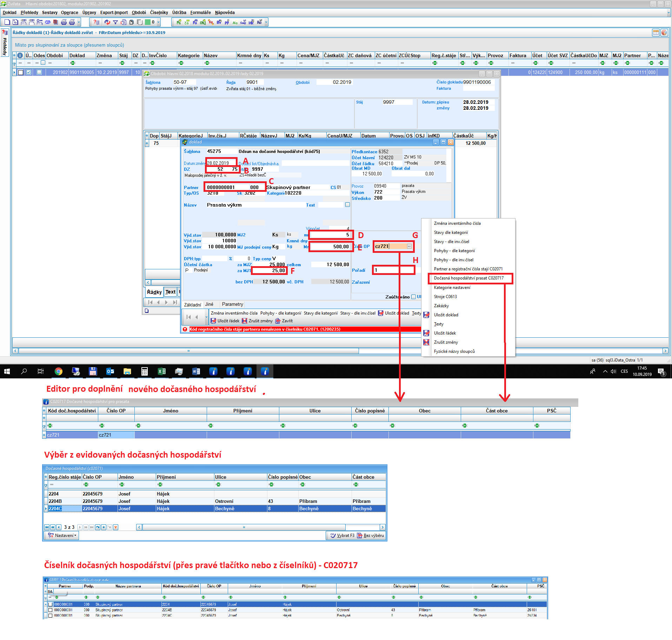The image size is (672, 640).
Task: Click the Uložit řádek save icon
Action: tap(213, 321)
